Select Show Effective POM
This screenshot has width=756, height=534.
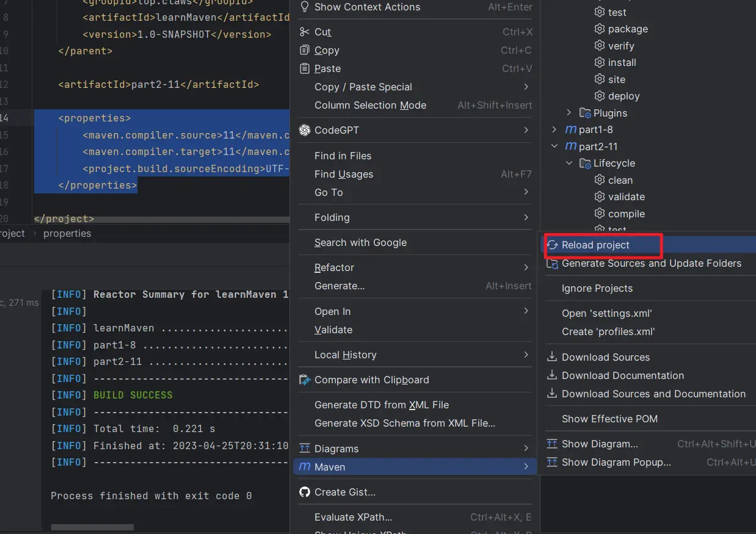(649, 419)
